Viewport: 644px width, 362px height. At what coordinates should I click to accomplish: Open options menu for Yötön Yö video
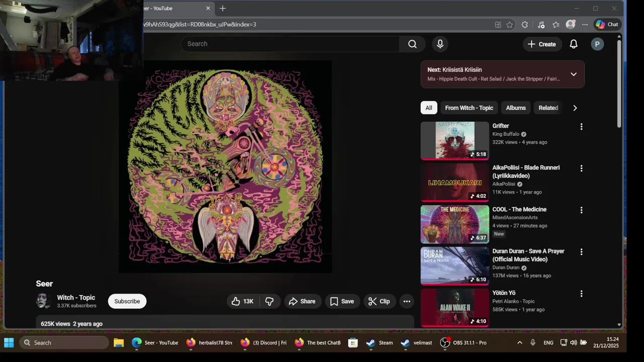click(x=581, y=294)
